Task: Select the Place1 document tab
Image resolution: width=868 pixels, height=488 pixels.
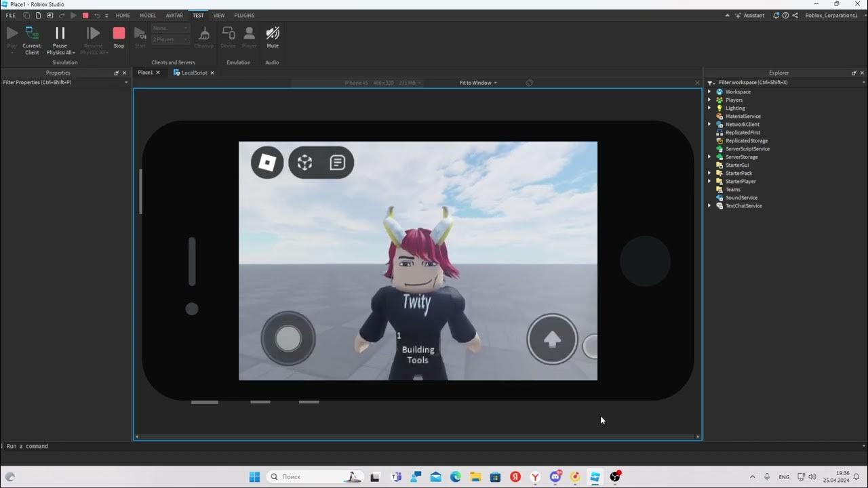Action: [x=145, y=73]
